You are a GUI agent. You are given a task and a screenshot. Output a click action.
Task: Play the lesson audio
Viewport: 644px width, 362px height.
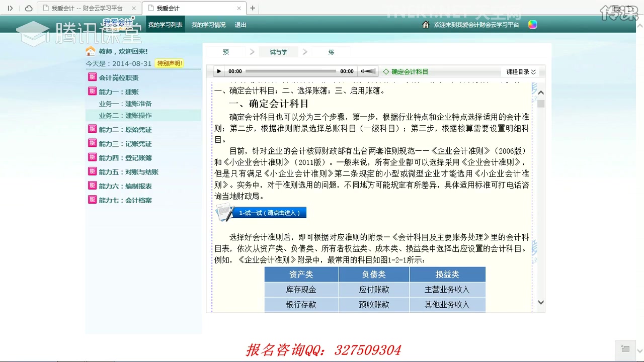pyautogui.click(x=219, y=71)
